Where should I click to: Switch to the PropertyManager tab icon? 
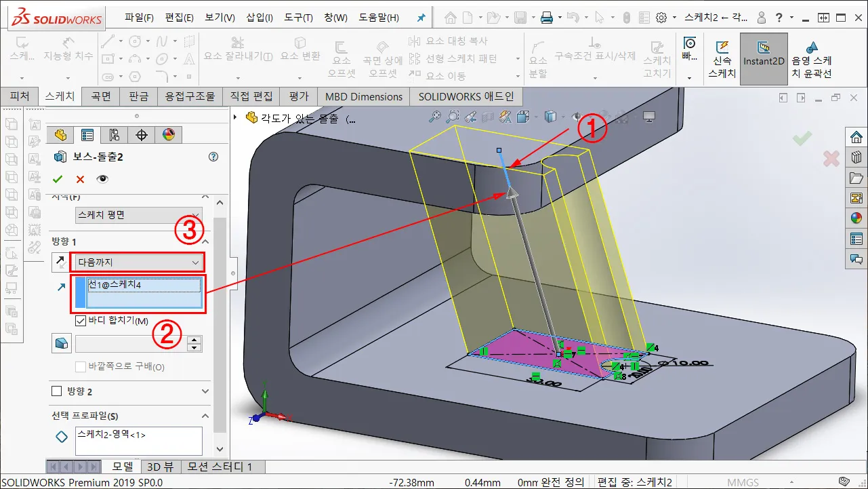point(87,134)
